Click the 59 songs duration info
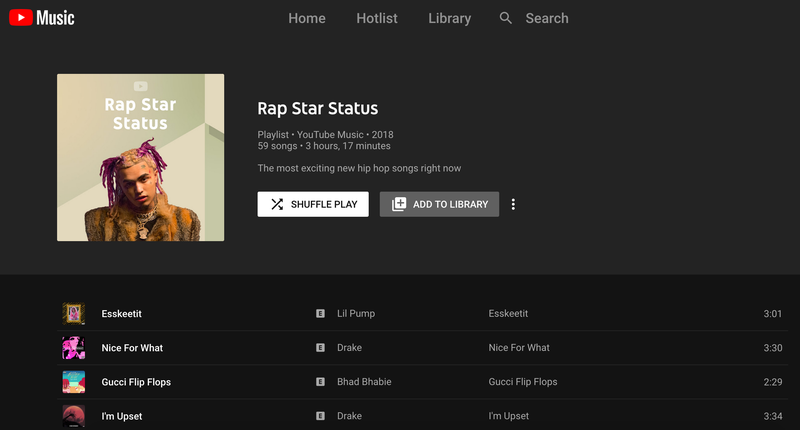 click(324, 146)
